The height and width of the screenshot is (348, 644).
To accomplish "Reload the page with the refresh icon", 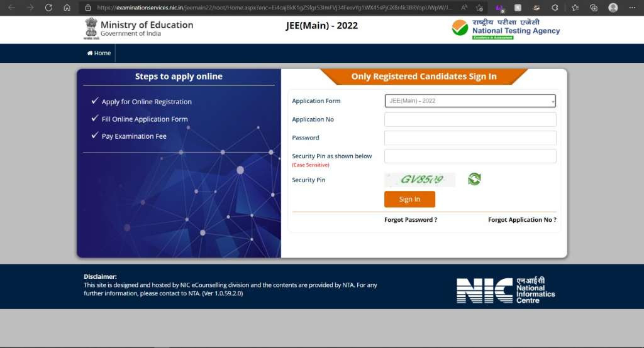I will pos(48,8).
